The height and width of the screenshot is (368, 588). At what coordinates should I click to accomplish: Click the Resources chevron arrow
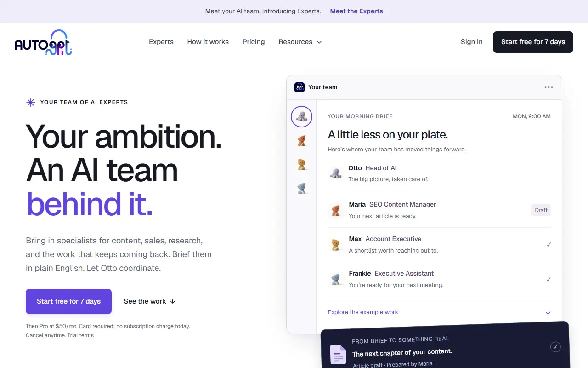point(319,42)
